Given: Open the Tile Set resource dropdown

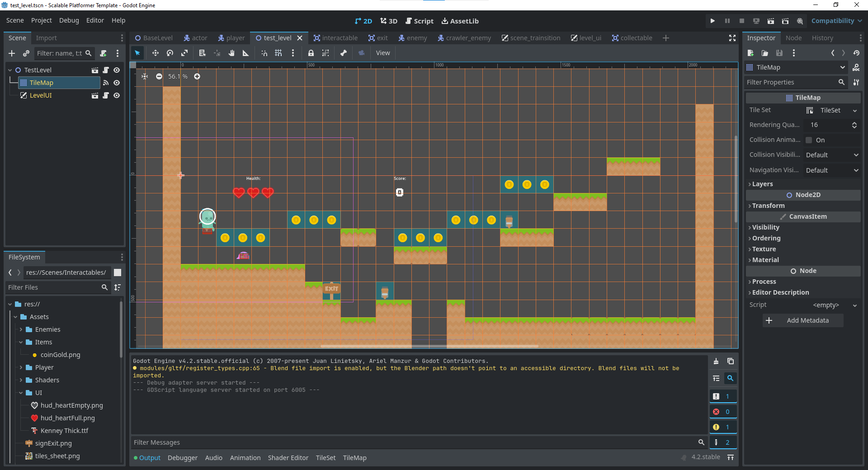Looking at the screenshot, I should 855,110.
